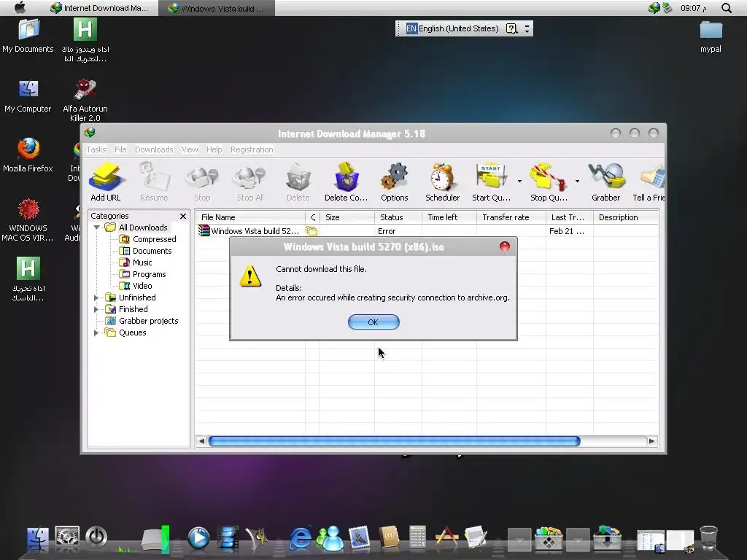Open the Mozilla Firefox desktop icon
747x560 pixels.
28,155
